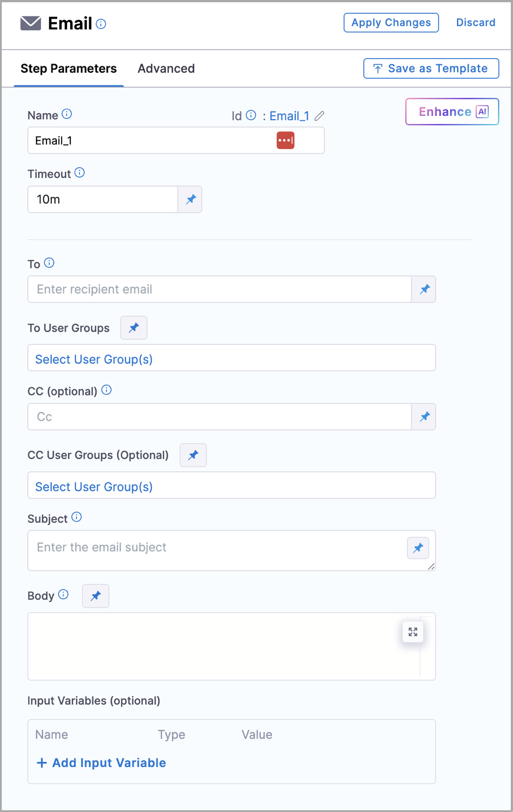
Task: Click the Discard link
Action: click(475, 23)
